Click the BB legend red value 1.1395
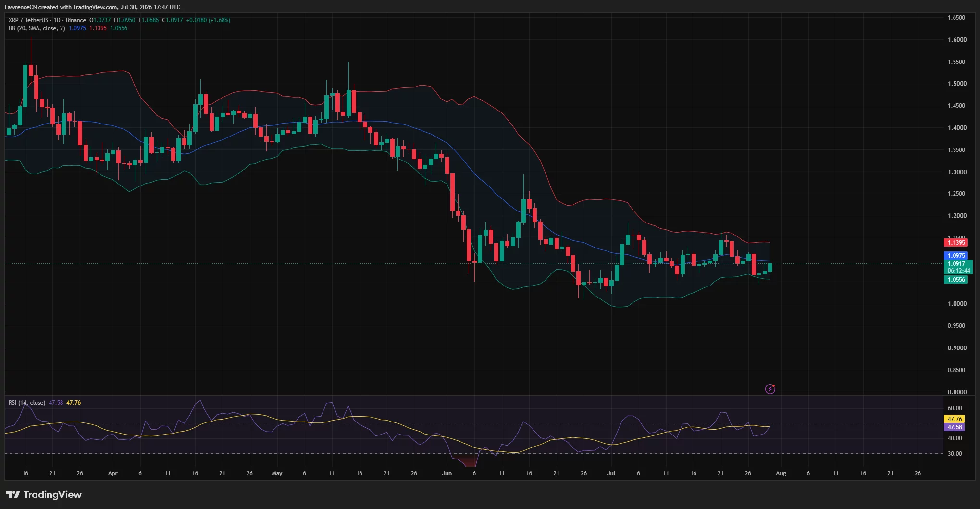 tap(98, 28)
